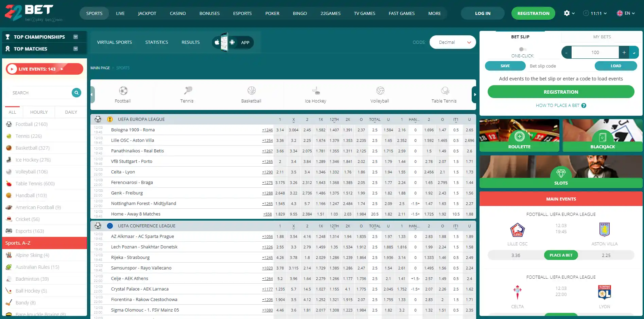The height and width of the screenshot is (319, 644).
Task: Expand more markets +1246 for Bologna - Roma
Action: pos(267,130)
